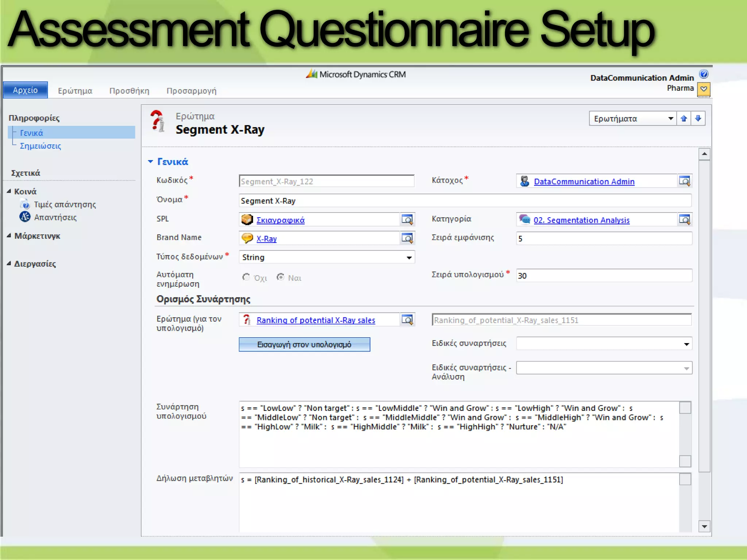This screenshot has height=560, width=747.
Task: Click the Σειρά εμφάνισης field
Action: pos(604,238)
